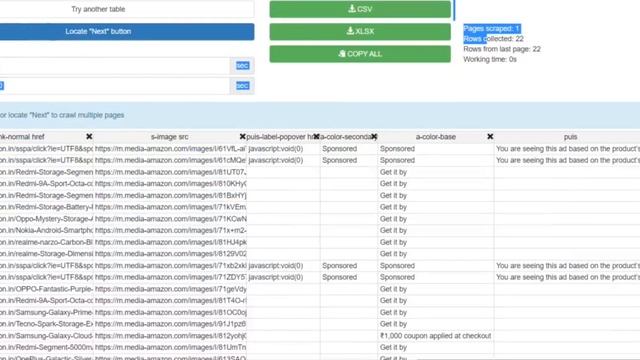This screenshot has width=640, height=360.
Task: Select the OPPO-Fantastic-Purple link cell
Action: (47, 289)
